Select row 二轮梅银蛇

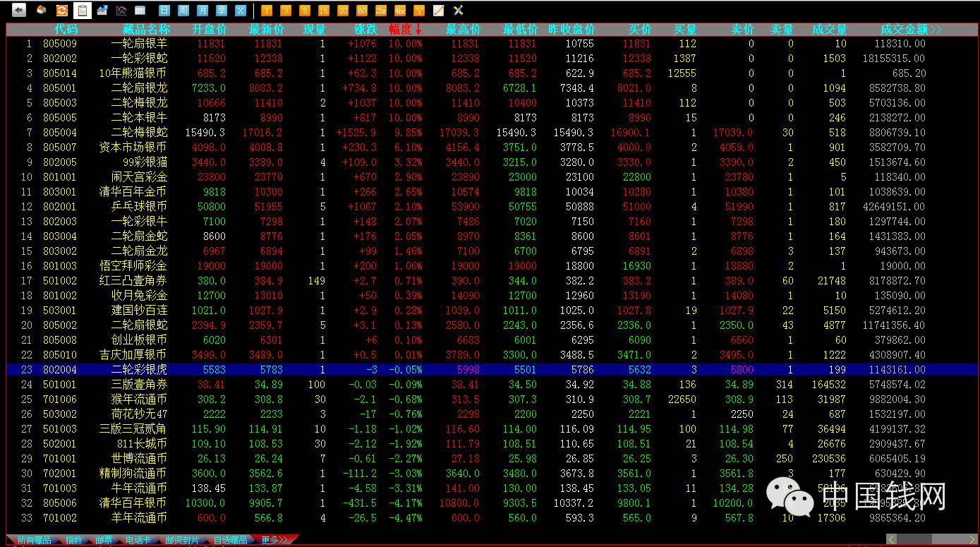point(492,133)
